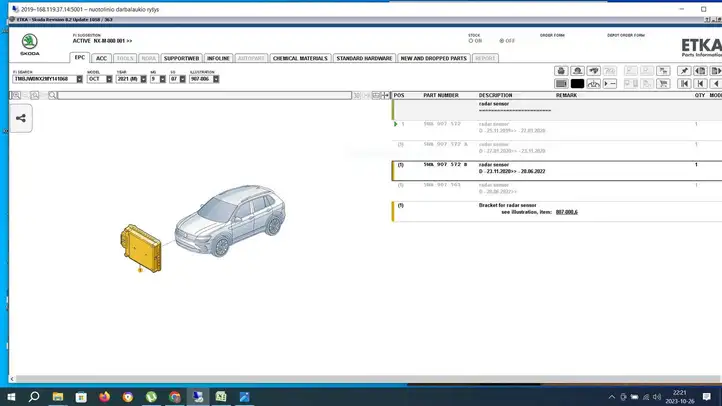Select the second icon beside the printer

coord(577,71)
